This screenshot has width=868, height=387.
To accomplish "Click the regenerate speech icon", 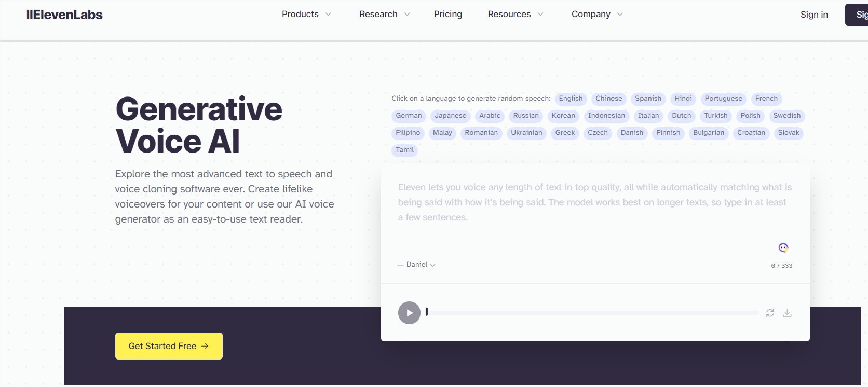I will click(x=770, y=313).
